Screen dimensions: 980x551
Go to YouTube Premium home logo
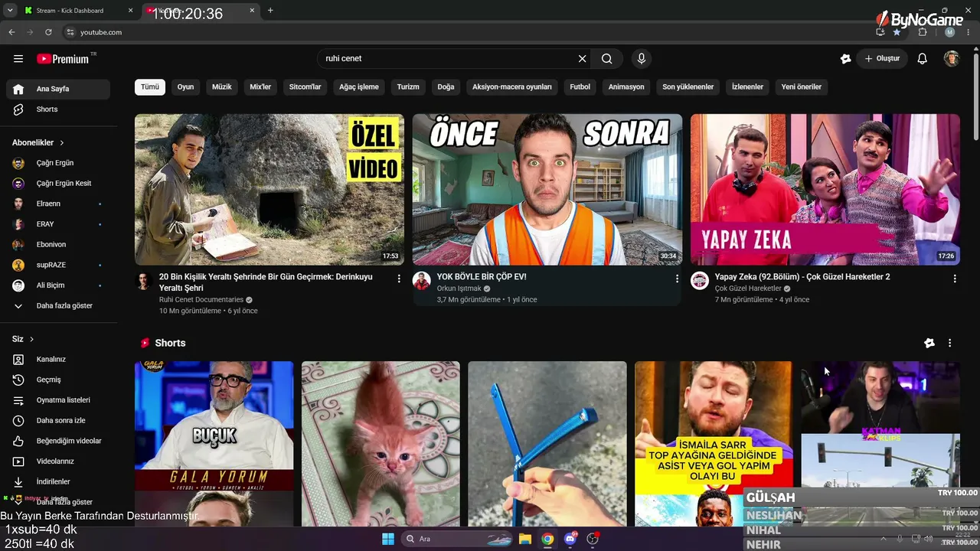tap(64, 59)
